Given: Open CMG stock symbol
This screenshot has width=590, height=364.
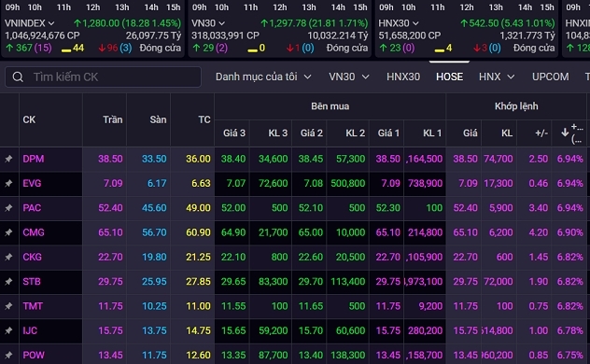Looking at the screenshot, I should [33, 232].
